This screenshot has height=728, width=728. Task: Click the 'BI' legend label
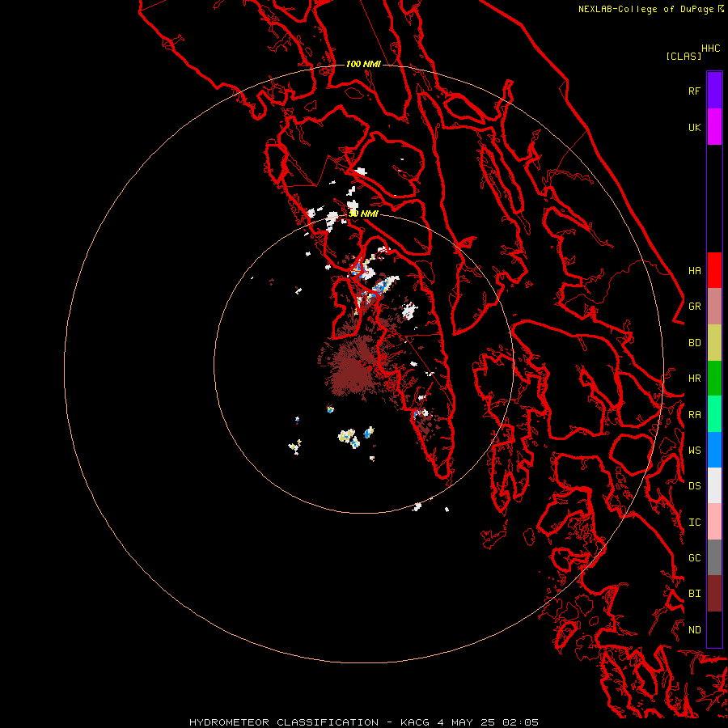pos(694,594)
